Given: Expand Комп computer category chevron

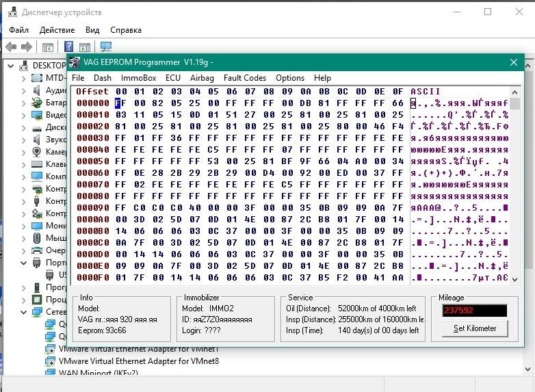Looking at the screenshot, I should point(23,177).
